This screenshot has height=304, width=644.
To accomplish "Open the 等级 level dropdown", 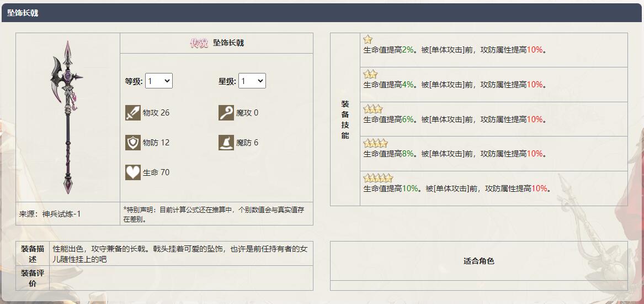I will click(x=159, y=81).
